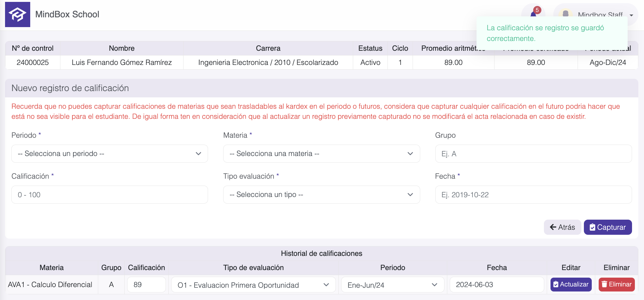
Task: Open the Materia selection dropdown
Action: pyautogui.click(x=321, y=154)
